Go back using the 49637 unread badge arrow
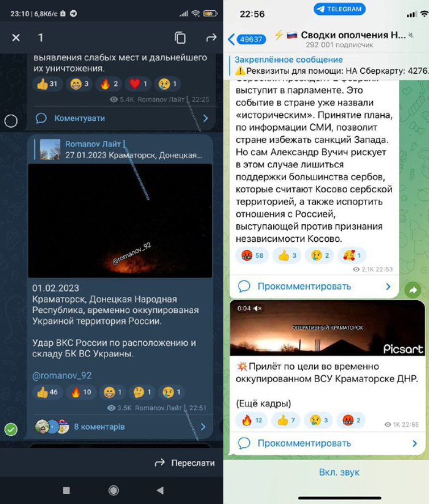 247,39
